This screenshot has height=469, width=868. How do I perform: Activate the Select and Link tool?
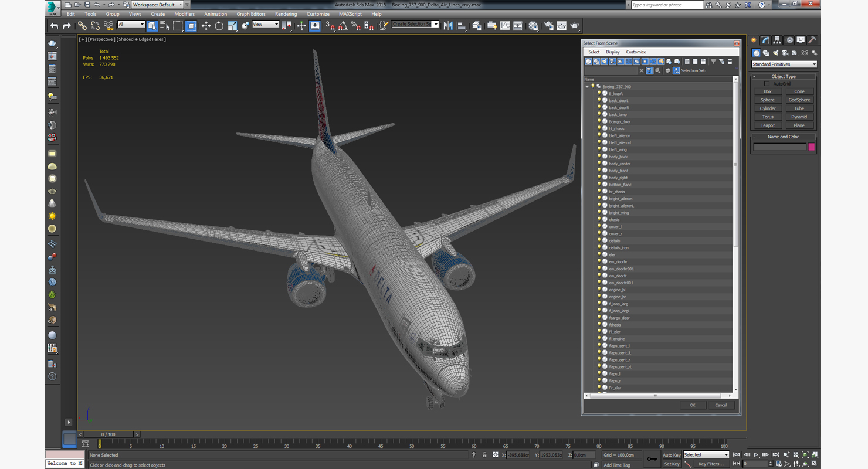coord(82,26)
